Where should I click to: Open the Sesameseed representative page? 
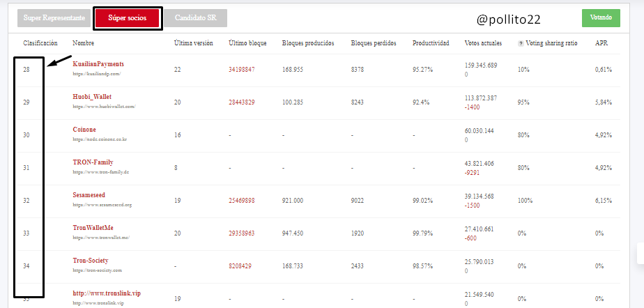[x=89, y=195]
